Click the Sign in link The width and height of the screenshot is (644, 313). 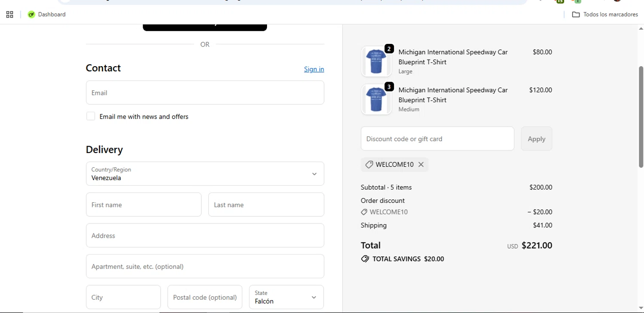[x=314, y=69]
